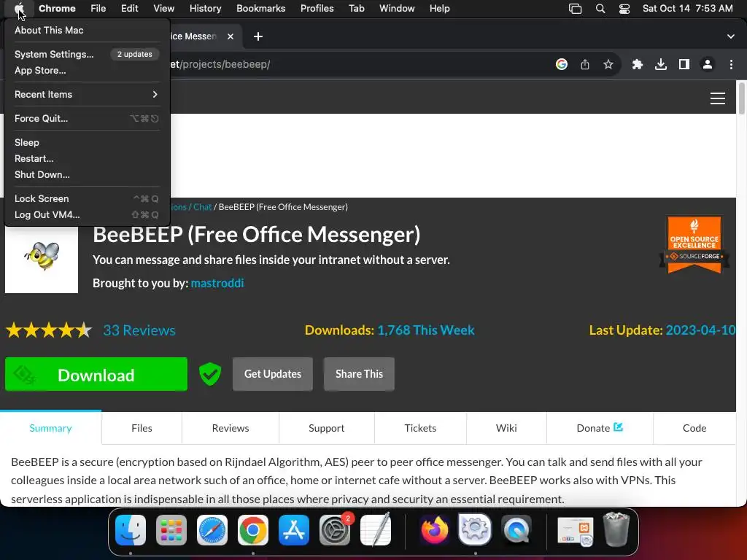Expand the tab search chevron
This screenshot has width=747, height=560.
click(x=731, y=36)
